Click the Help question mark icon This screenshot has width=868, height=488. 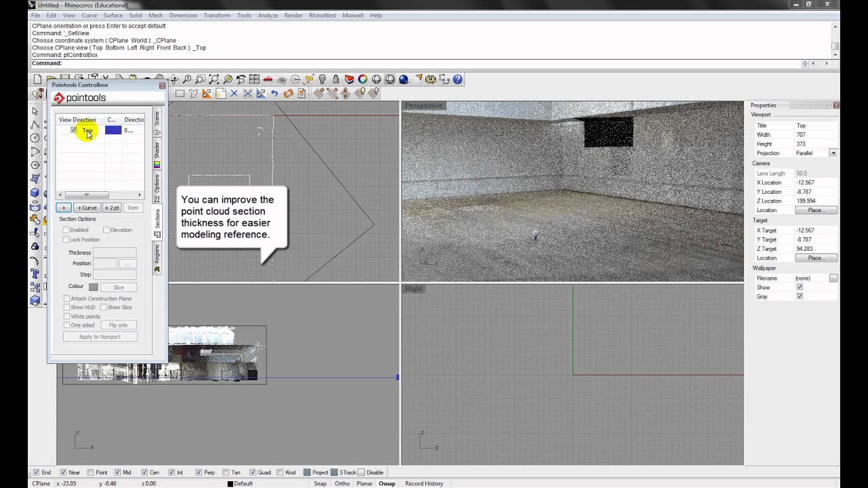point(458,80)
